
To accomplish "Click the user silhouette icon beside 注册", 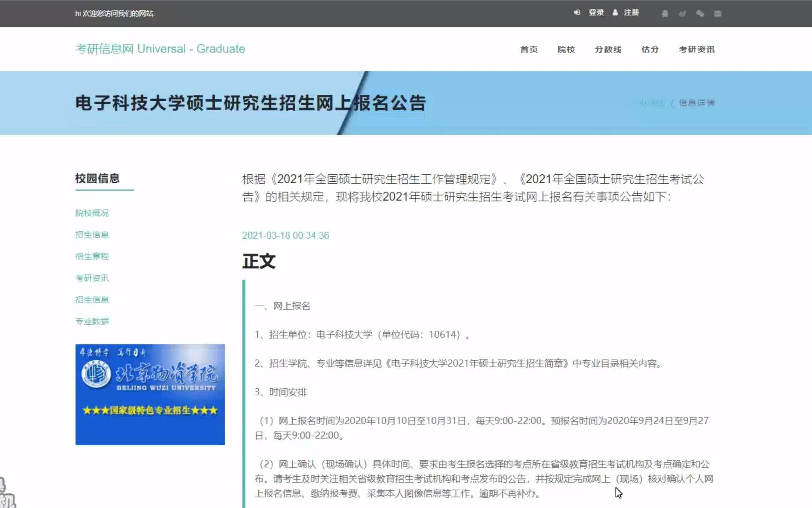I will (615, 13).
